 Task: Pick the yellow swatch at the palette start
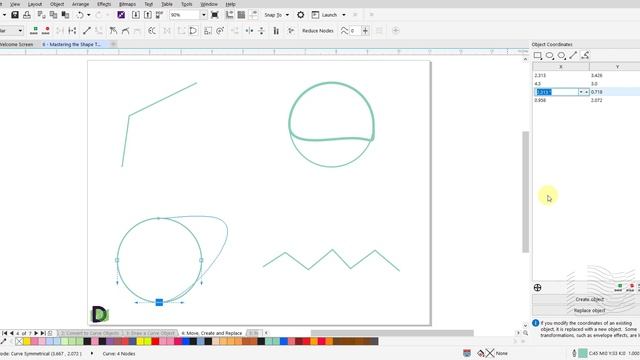click(x=27, y=341)
